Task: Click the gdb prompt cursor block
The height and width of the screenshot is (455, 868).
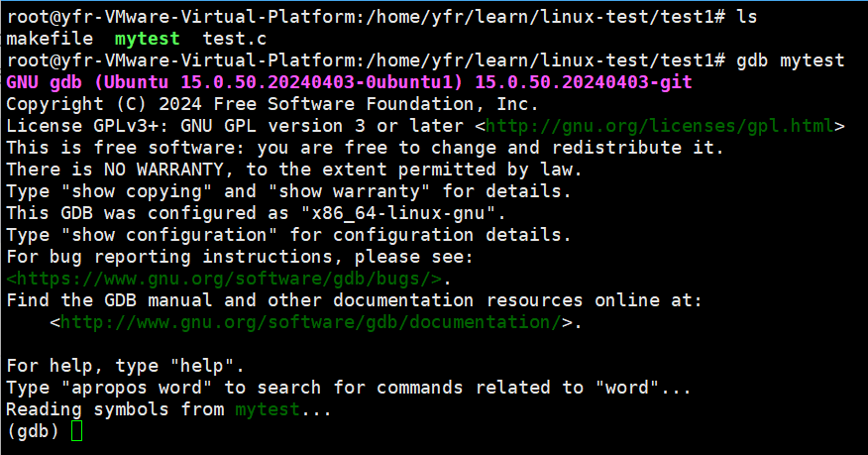Action: pos(77,431)
